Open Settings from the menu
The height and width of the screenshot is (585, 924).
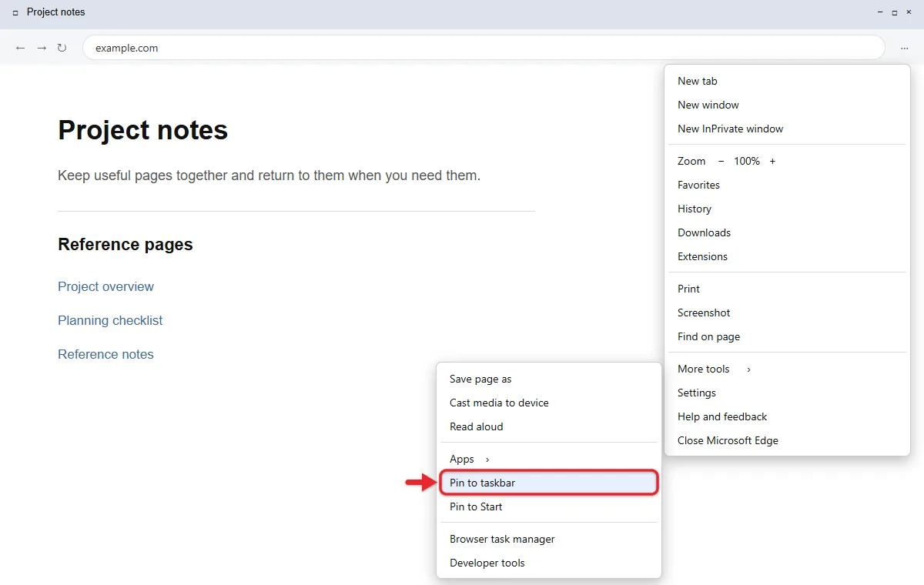pyautogui.click(x=787, y=393)
